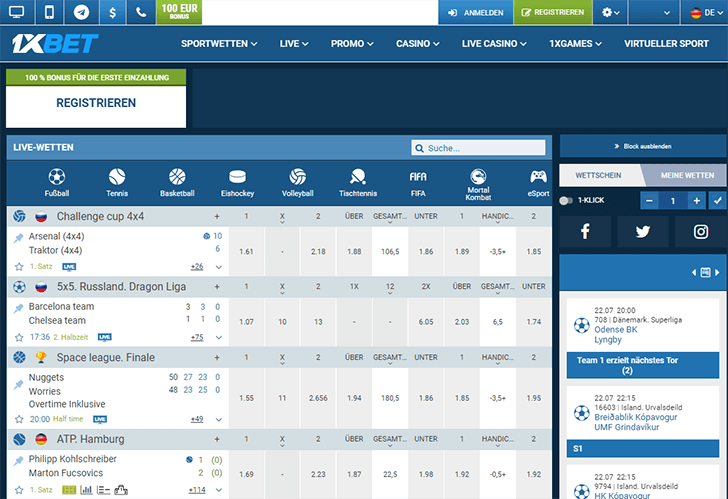
Task: Open Telegram icon in top bar
Action: point(81,12)
